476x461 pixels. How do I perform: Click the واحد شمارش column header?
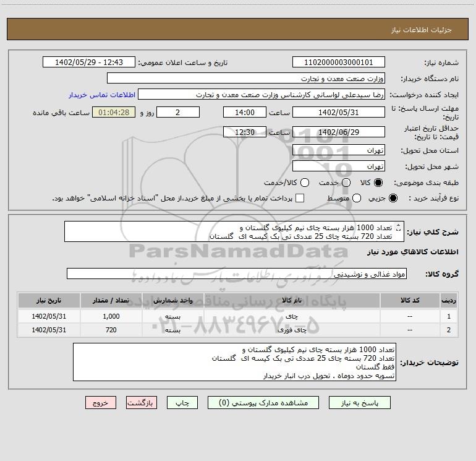point(172,300)
